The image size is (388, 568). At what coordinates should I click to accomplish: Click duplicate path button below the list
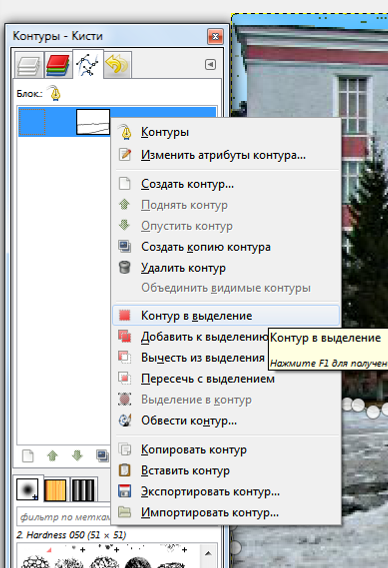(x=102, y=456)
